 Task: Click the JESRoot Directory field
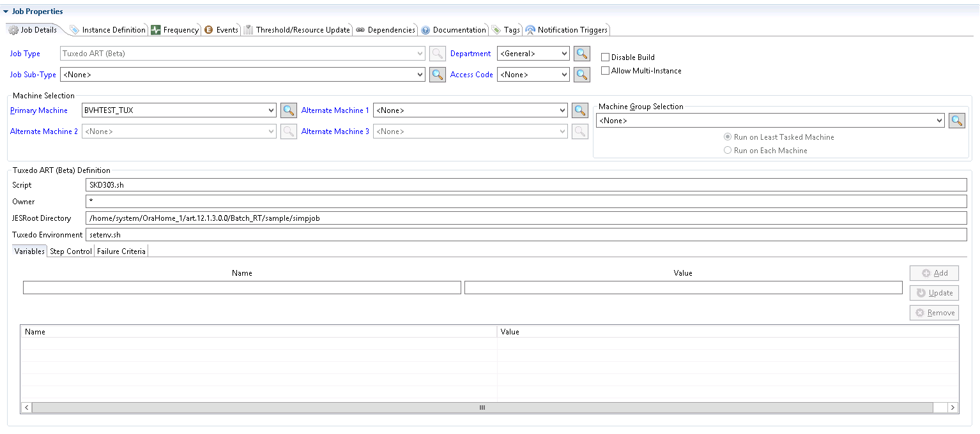pyautogui.click(x=526, y=218)
